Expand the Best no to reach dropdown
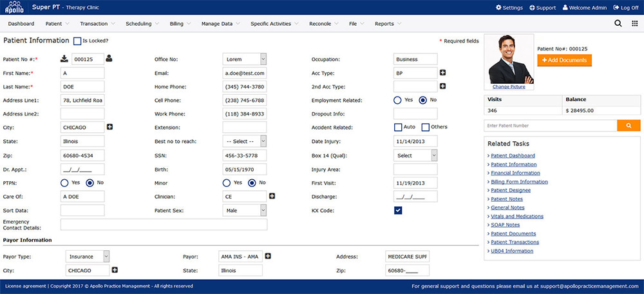The height and width of the screenshot is (294, 644). 245,141
